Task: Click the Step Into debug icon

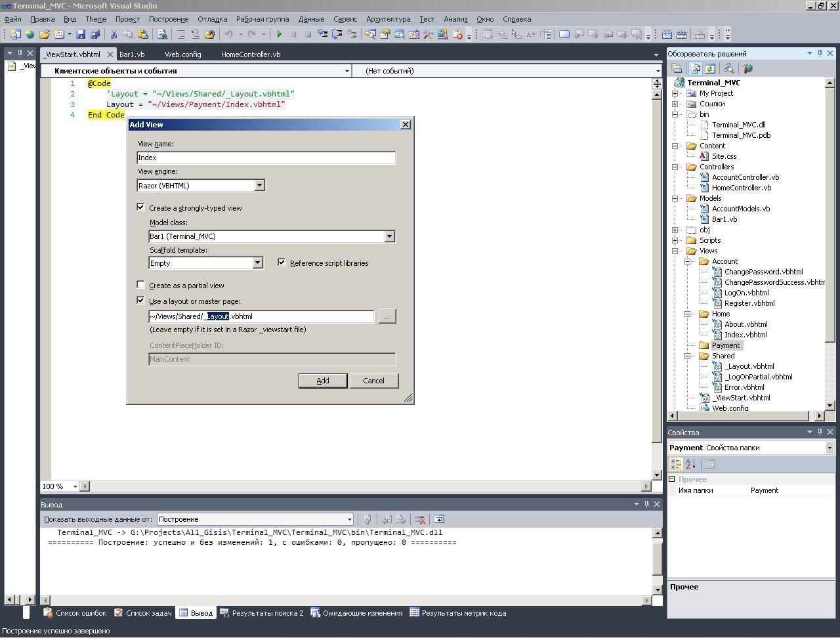Action: tap(322, 34)
